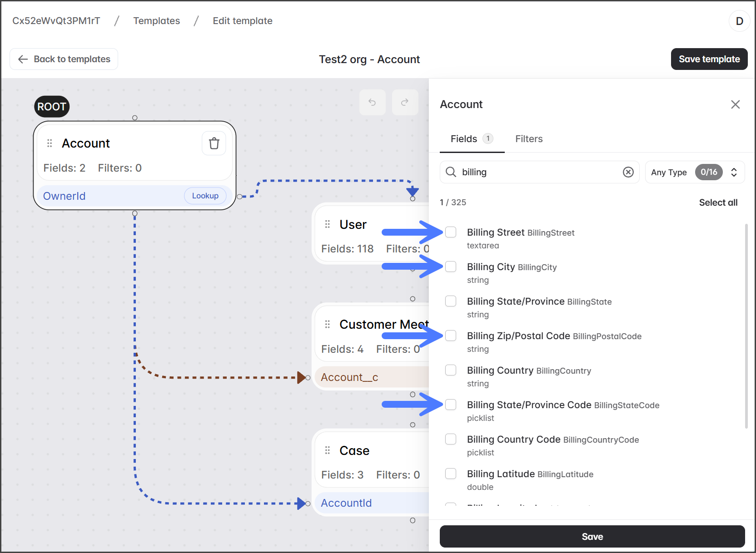Grab the User node drag handle

click(x=327, y=224)
